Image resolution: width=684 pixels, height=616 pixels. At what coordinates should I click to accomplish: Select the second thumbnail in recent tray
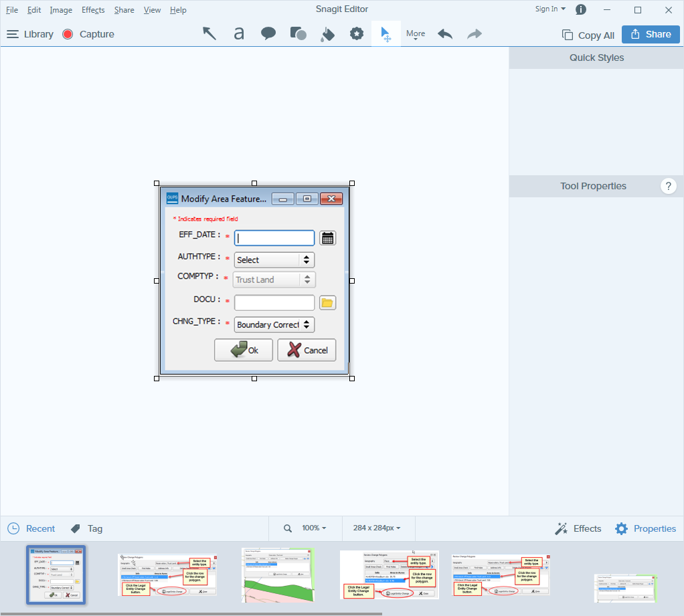click(x=167, y=575)
